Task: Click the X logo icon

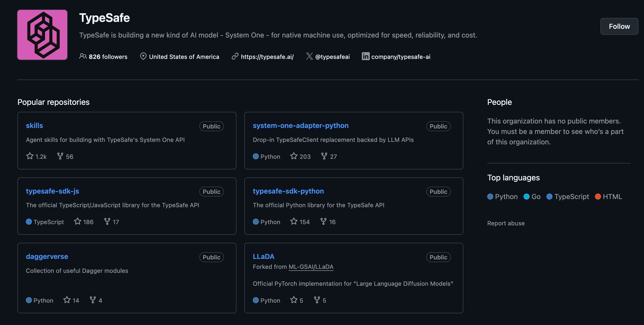Action: [x=309, y=56]
